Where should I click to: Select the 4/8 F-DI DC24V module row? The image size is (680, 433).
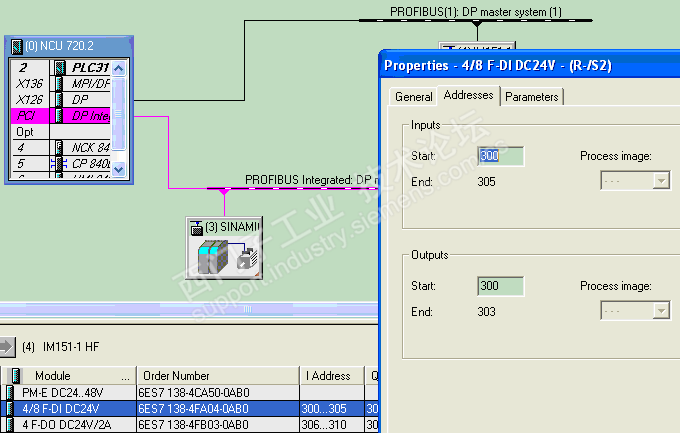coord(189,409)
